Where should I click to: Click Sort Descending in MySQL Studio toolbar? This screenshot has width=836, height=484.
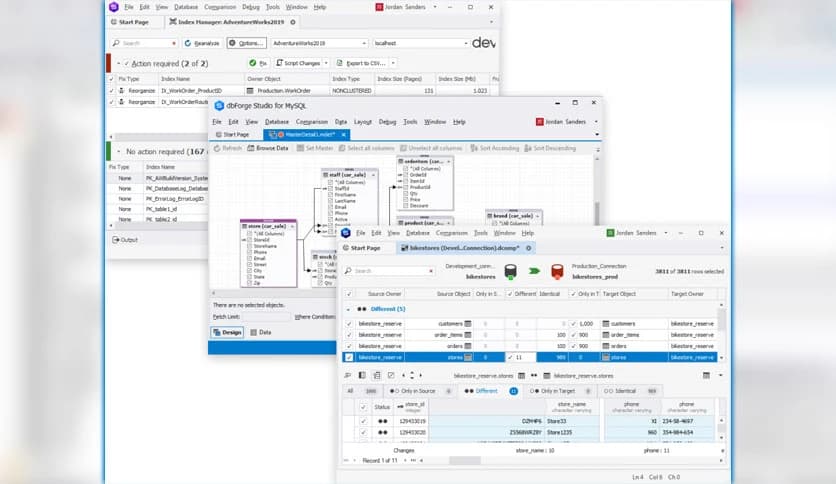click(x=550, y=148)
